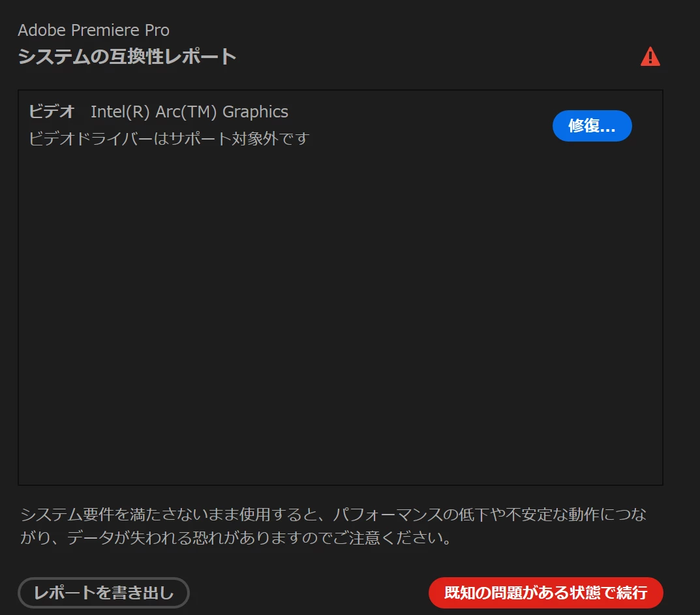Click the ビデオドライバーはサポート対象外です message
Viewport: 700px width, 615px height.
click(169, 139)
